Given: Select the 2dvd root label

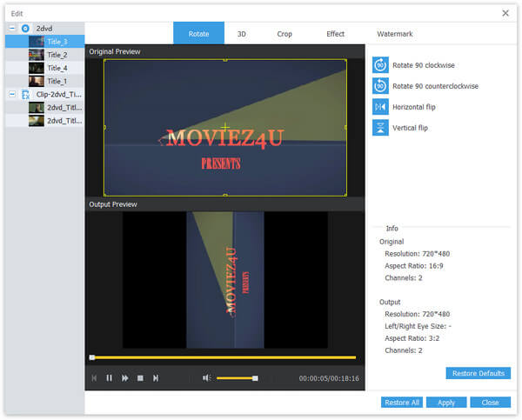Looking at the screenshot, I should click(x=44, y=29).
